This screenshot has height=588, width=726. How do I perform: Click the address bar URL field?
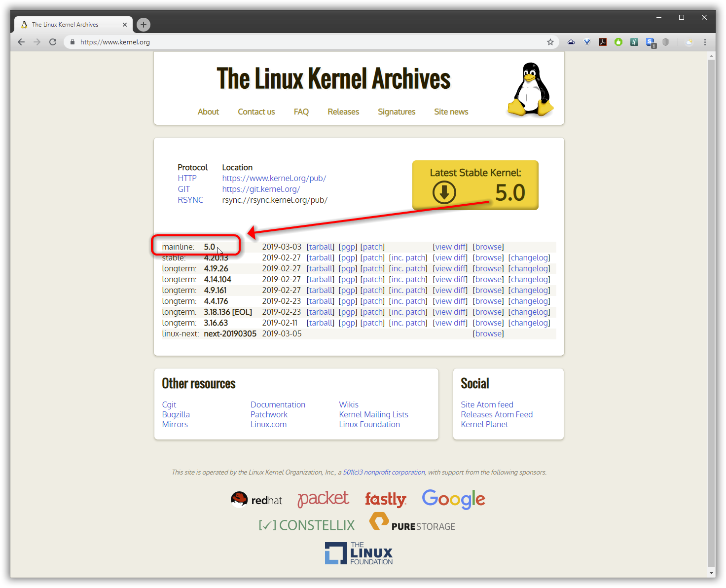296,42
